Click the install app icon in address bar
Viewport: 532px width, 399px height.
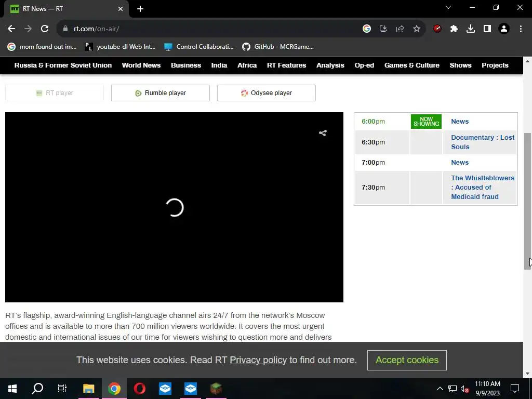point(383,29)
